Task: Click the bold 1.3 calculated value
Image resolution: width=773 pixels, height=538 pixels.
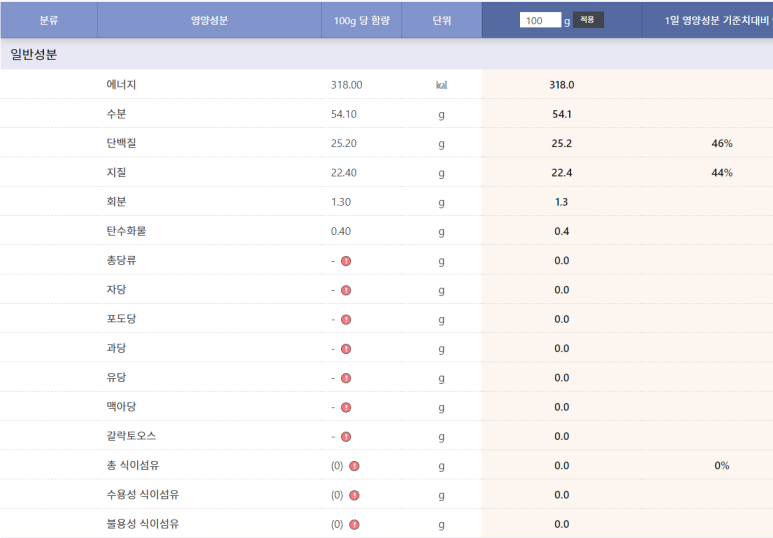Action: pyautogui.click(x=562, y=202)
